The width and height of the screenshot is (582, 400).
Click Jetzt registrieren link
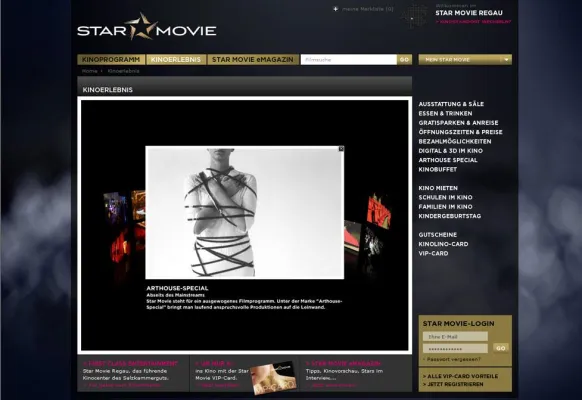pos(453,384)
